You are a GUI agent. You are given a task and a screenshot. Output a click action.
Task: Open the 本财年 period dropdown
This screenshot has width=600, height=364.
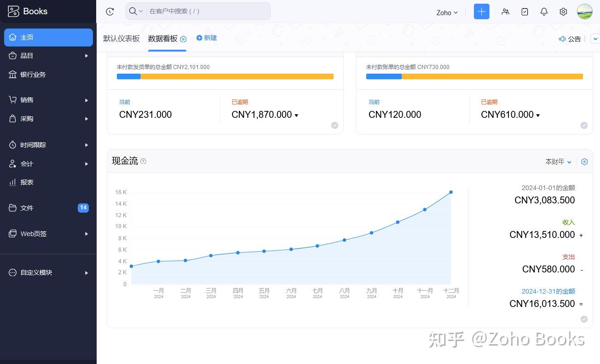(x=558, y=162)
